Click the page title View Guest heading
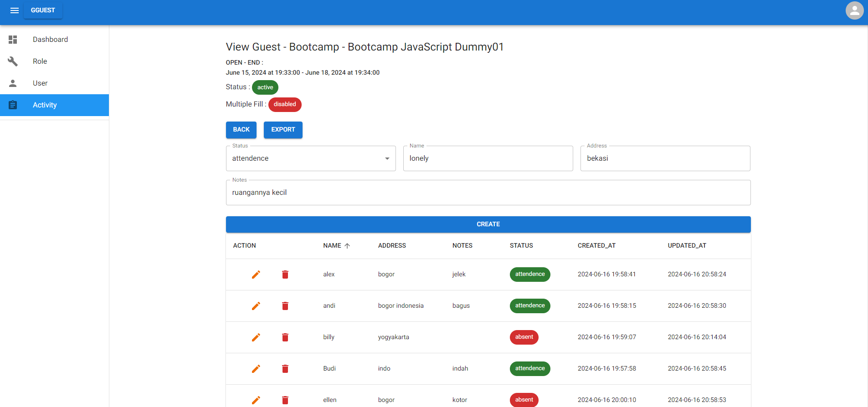Image resolution: width=868 pixels, height=407 pixels. point(365,47)
